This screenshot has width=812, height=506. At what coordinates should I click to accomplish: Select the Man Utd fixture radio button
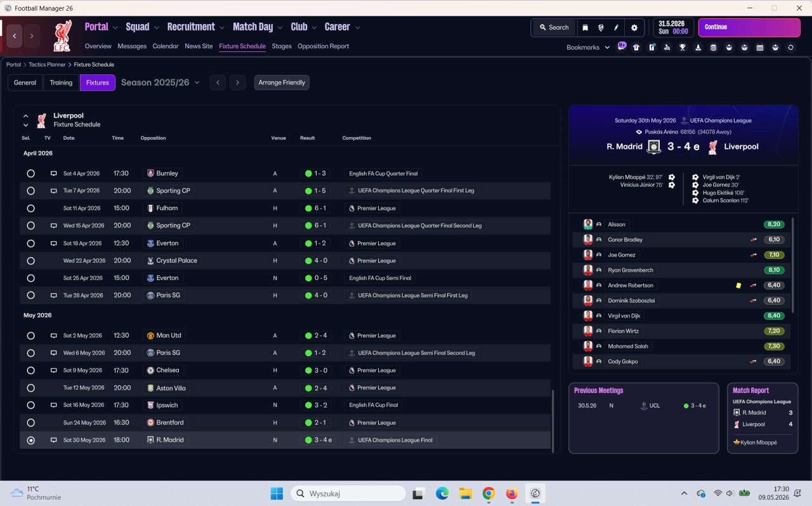coord(30,335)
